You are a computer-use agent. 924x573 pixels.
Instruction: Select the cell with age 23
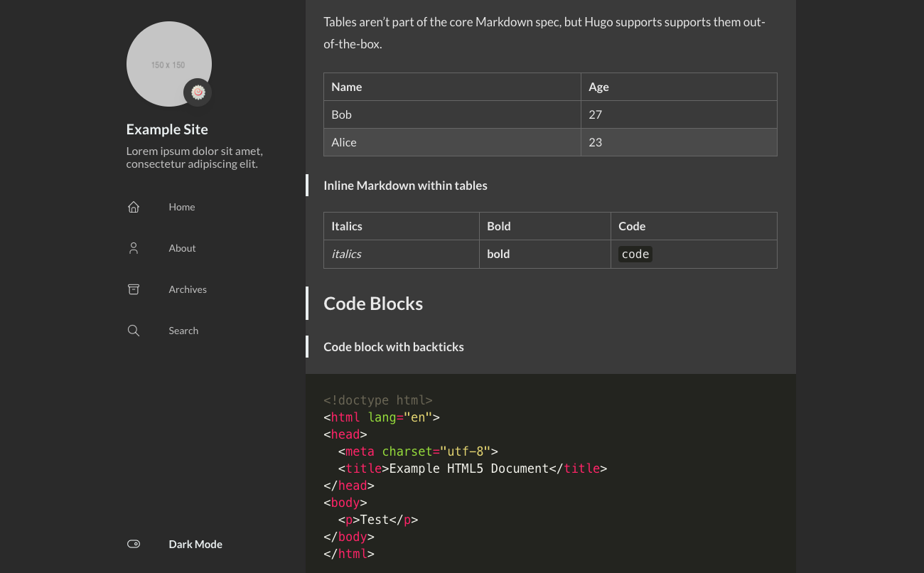[679, 142]
